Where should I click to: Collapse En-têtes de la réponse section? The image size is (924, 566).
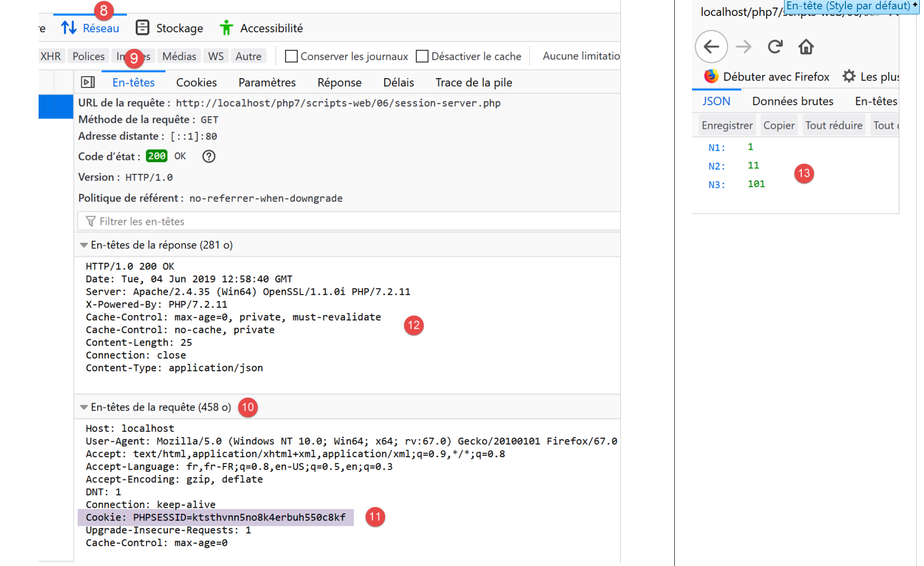84,245
